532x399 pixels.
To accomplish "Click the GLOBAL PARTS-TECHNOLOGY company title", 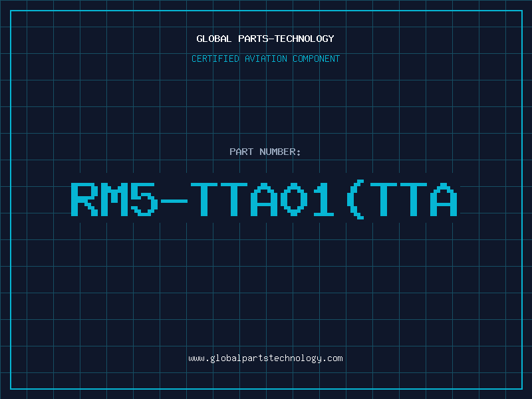I will point(265,39).
